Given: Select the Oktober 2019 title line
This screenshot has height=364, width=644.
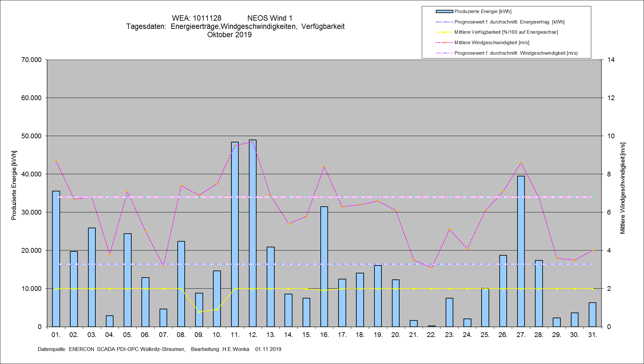Looking at the screenshot, I should 229,35.
